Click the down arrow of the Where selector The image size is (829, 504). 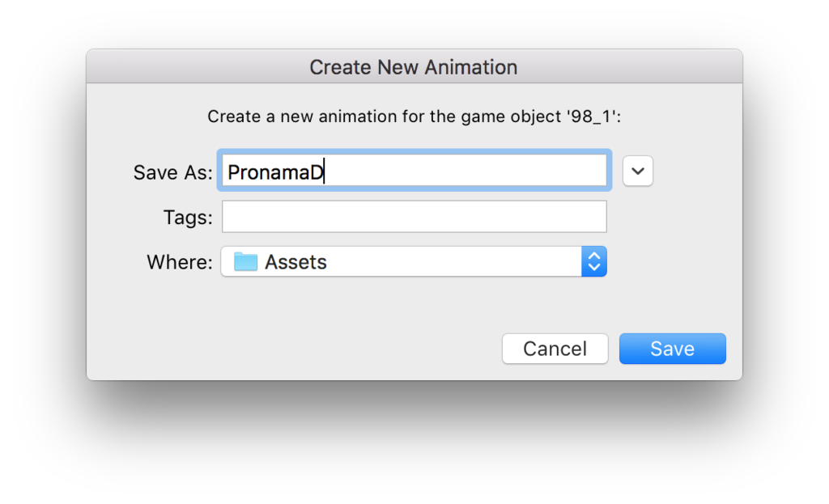pyautogui.click(x=593, y=268)
